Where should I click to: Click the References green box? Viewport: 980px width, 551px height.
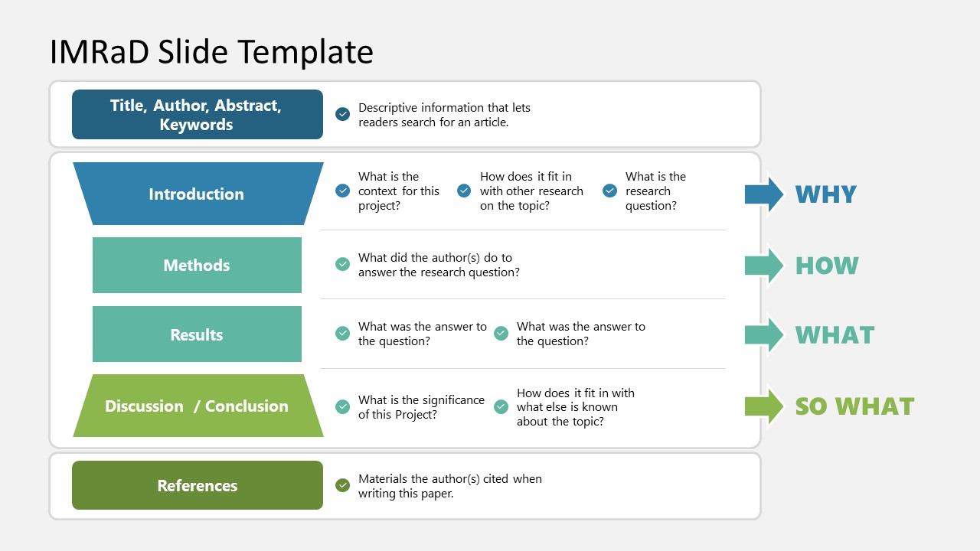[x=198, y=485]
